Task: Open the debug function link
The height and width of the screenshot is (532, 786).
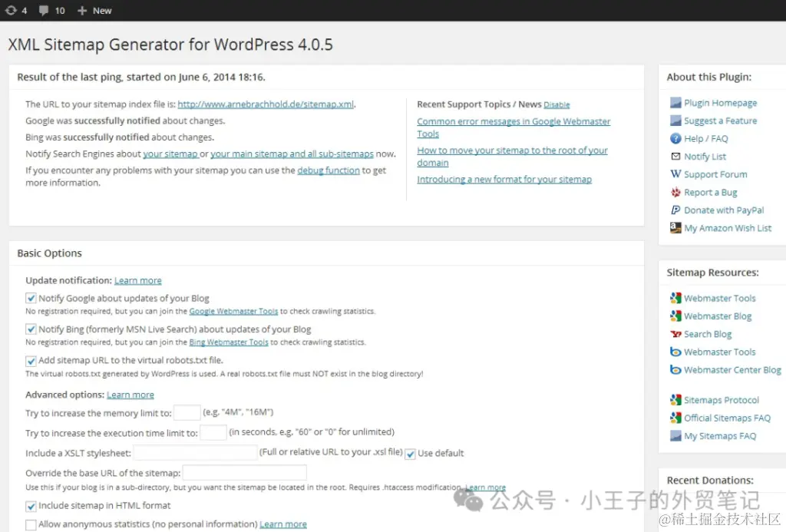Action: click(x=329, y=170)
